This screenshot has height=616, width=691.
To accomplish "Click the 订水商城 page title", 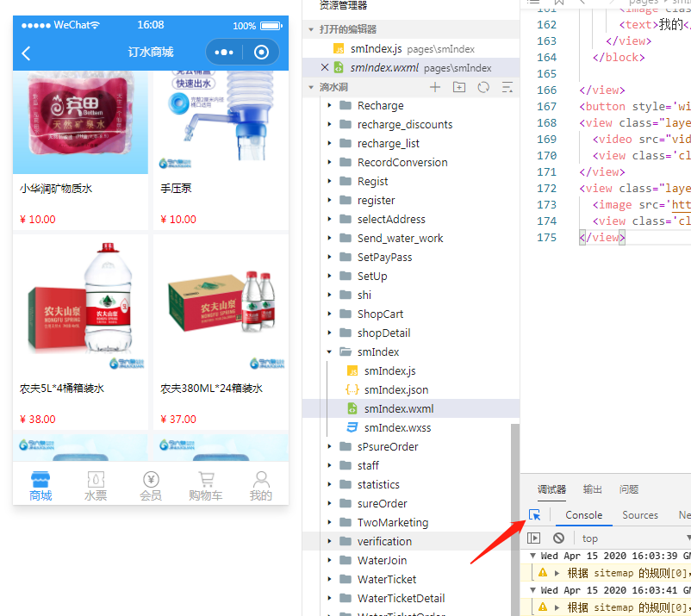I will [151, 52].
